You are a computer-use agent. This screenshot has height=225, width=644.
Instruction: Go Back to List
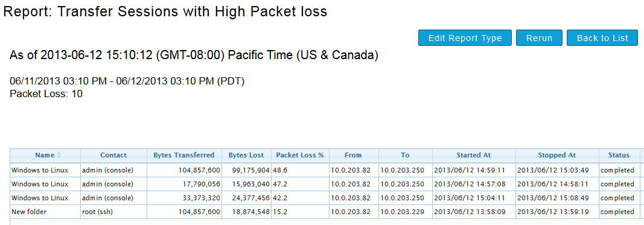pyautogui.click(x=602, y=38)
